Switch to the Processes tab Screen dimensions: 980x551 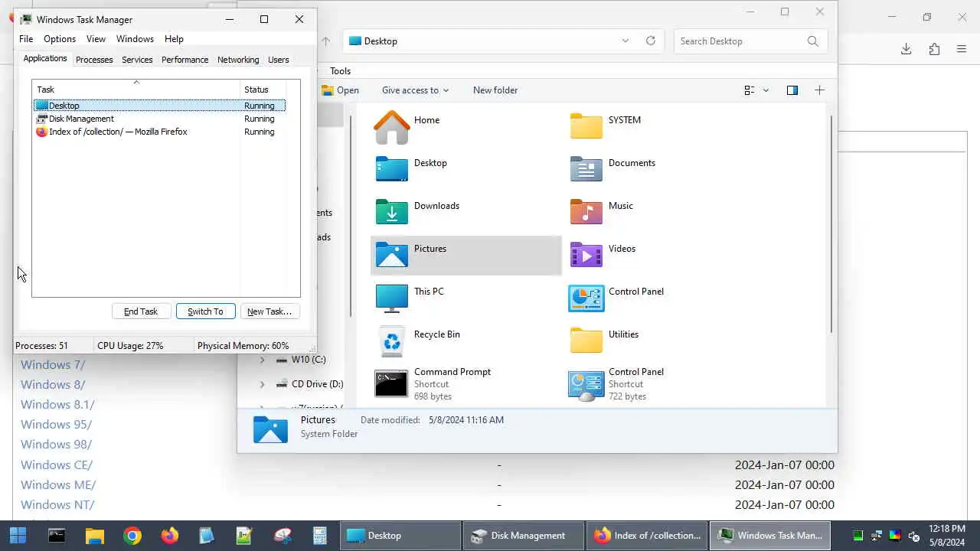(x=94, y=60)
